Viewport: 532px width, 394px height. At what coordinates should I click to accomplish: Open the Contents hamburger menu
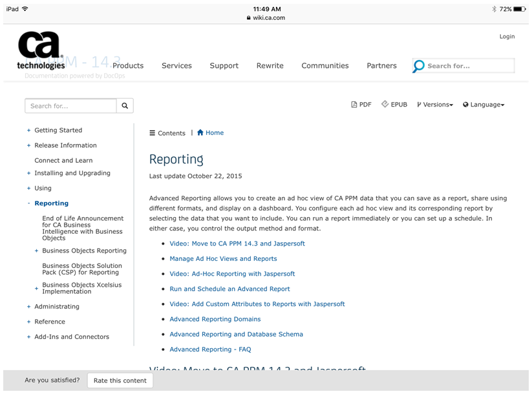167,133
